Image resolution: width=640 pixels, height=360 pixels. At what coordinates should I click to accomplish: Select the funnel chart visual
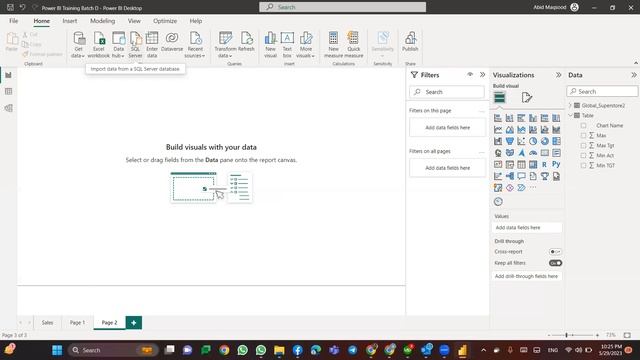pos(510,141)
